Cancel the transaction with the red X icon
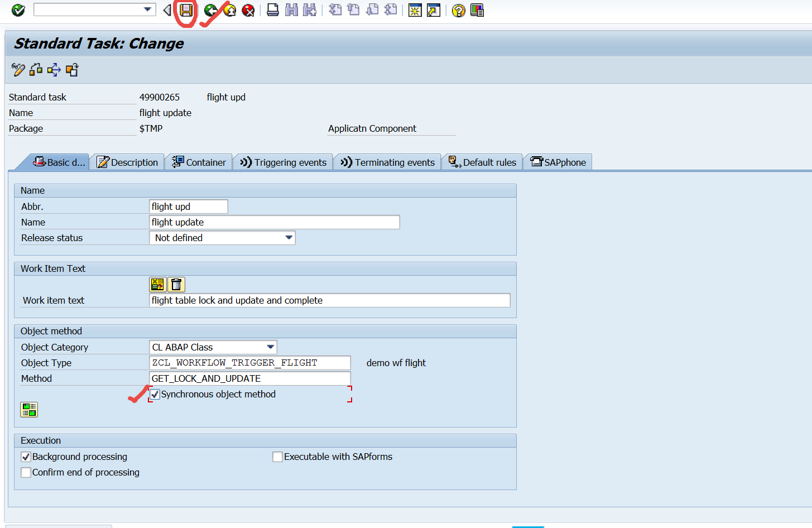The image size is (812, 528). tap(247, 10)
